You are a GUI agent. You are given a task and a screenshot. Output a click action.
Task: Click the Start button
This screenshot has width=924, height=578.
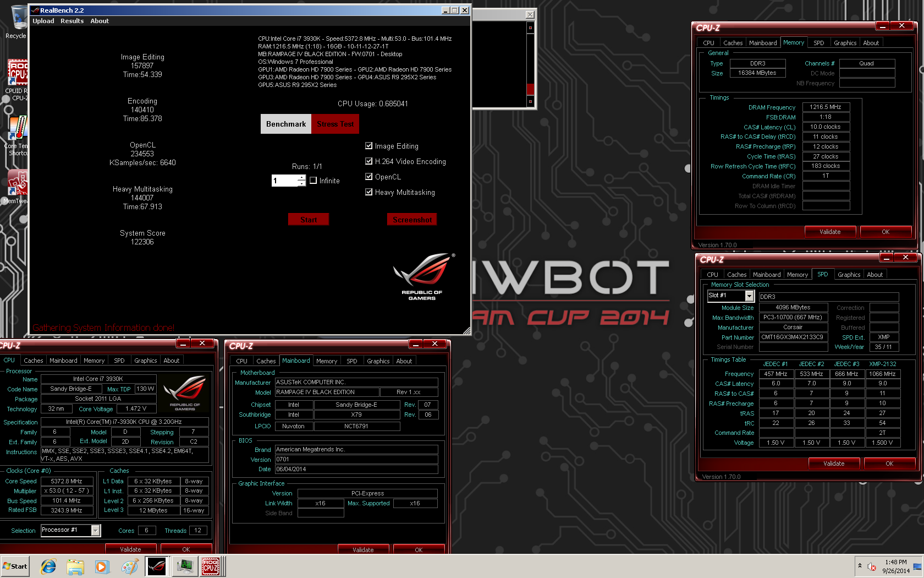(x=15, y=566)
